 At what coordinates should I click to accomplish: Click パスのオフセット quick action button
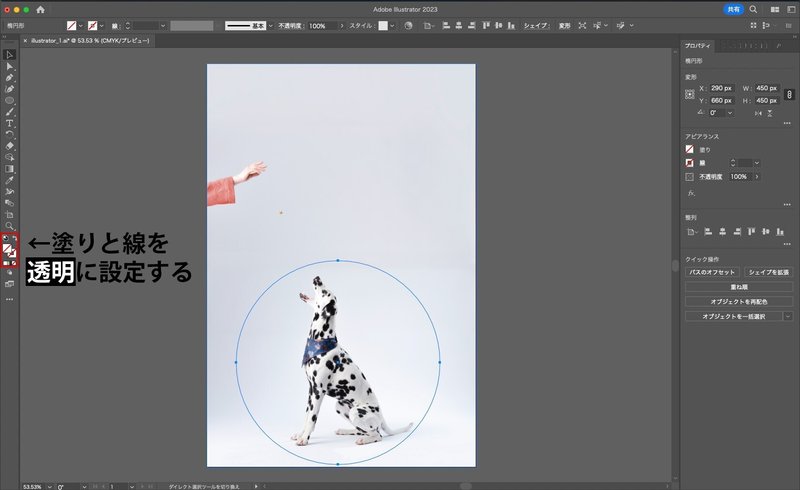(x=712, y=272)
